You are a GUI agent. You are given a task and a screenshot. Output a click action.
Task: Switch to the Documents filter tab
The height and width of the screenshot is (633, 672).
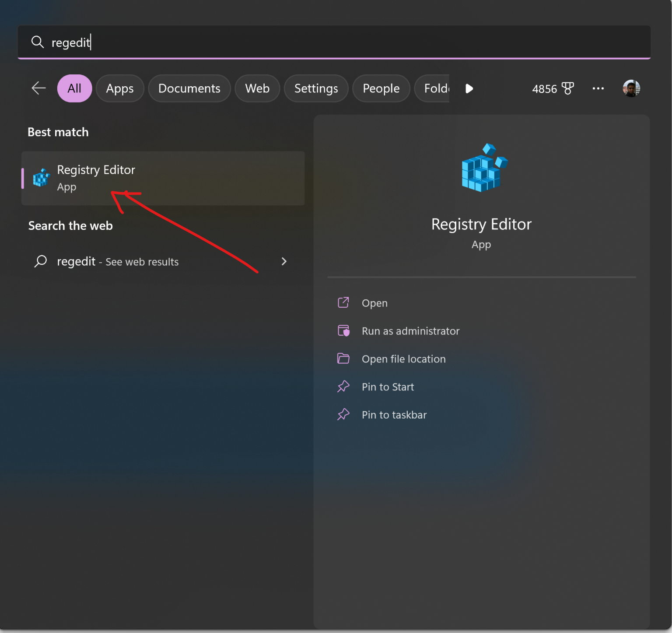[x=189, y=88]
